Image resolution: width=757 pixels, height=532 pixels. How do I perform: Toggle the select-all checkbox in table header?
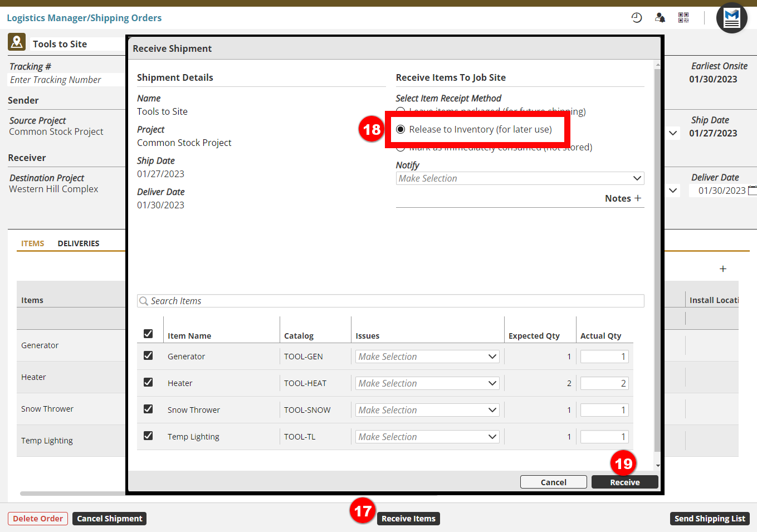tap(148, 334)
